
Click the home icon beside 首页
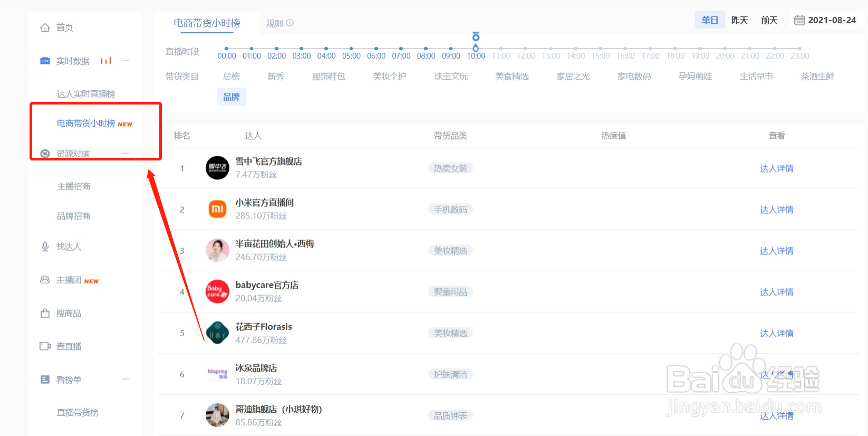point(45,27)
